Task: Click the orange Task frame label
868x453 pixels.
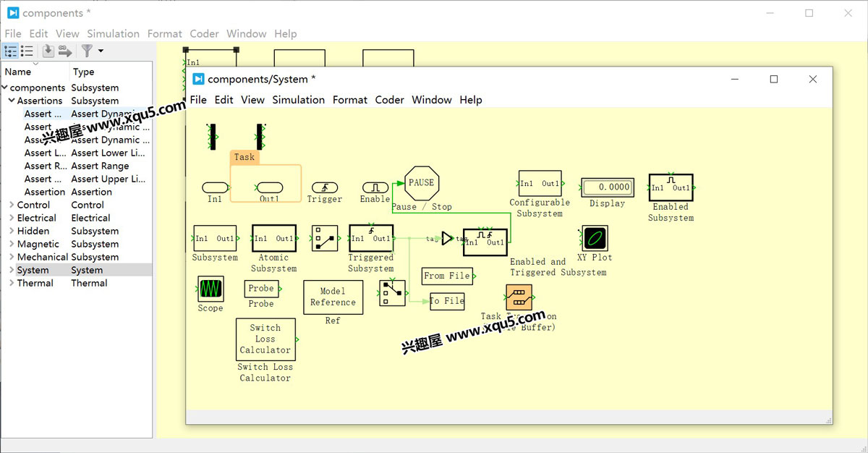Action: point(244,157)
